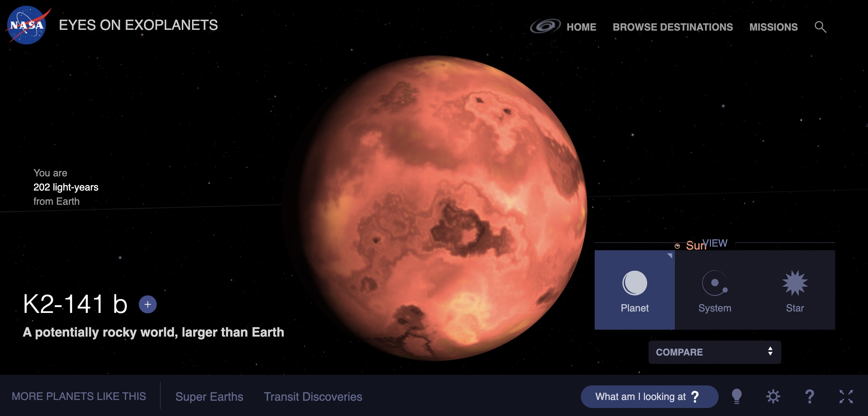Collapse view panel via corner triangle
This screenshot has width=868, height=416.
[670, 256]
